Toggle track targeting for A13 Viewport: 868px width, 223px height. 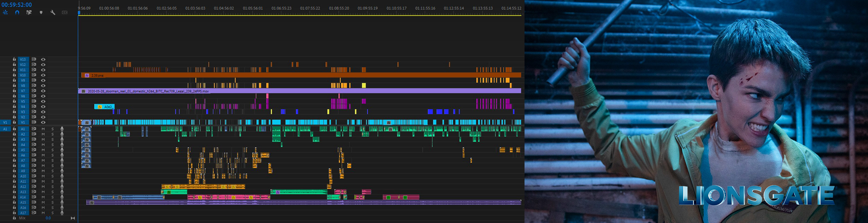[23, 192]
